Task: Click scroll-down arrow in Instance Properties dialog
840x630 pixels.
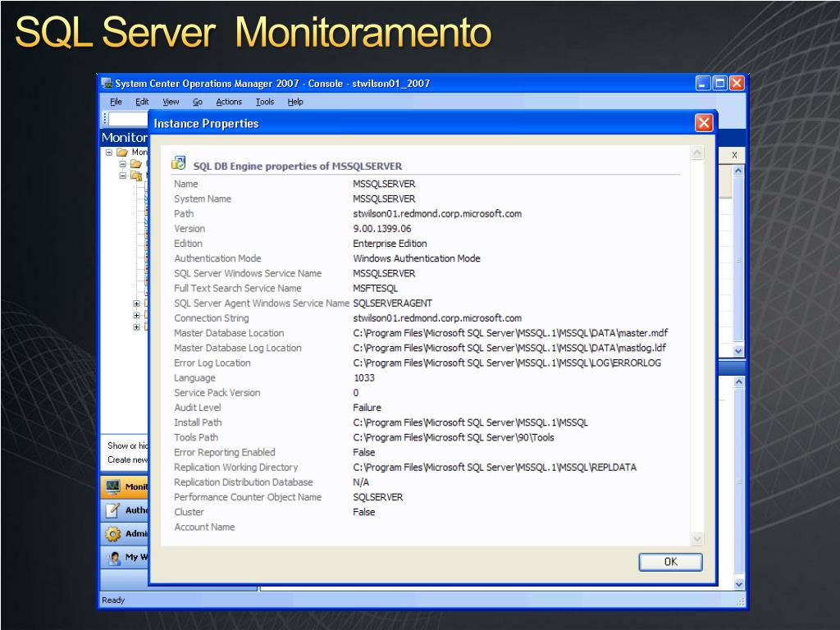Action: 697,538
